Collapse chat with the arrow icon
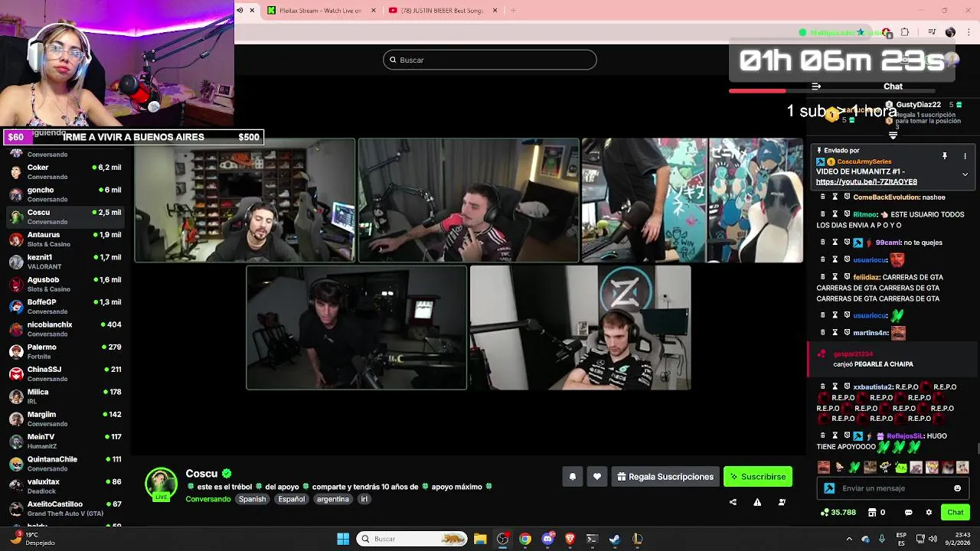 point(816,86)
